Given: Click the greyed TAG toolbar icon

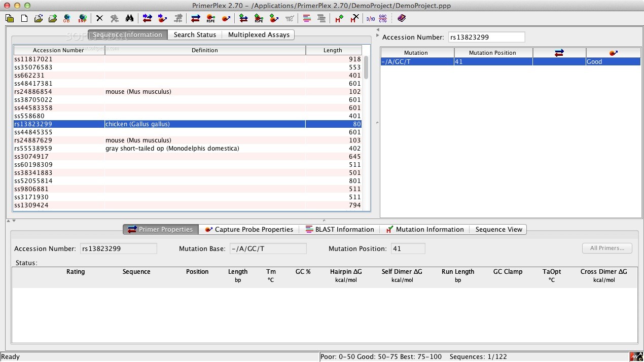Looking at the screenshot, I should 290,19.
